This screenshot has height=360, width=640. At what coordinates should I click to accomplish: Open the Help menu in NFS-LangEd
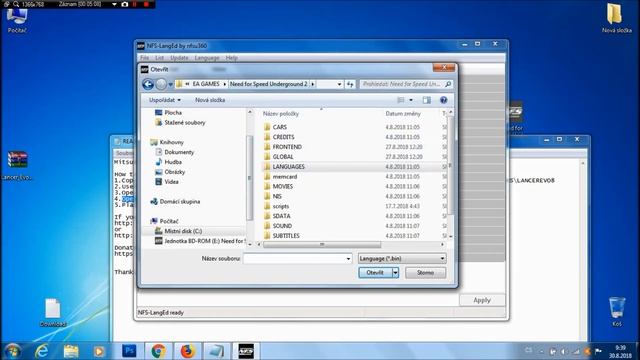231,58
